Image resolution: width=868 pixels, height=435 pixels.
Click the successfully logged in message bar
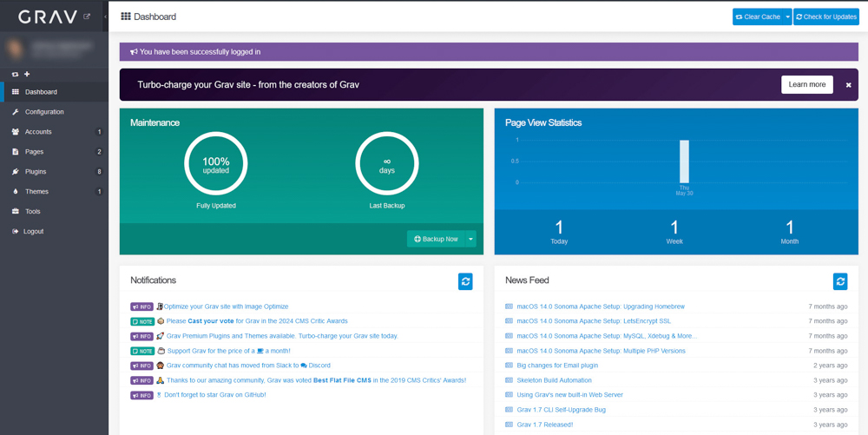tap(489, 52)
